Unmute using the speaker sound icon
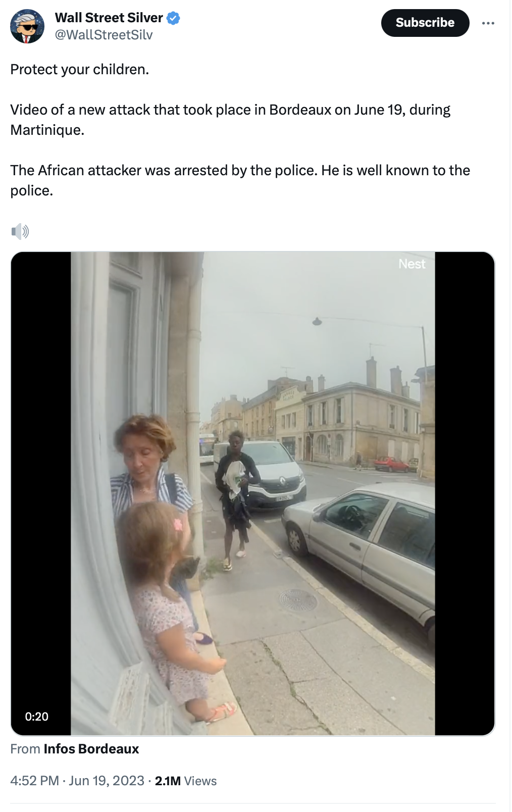 tap(20, 231)
